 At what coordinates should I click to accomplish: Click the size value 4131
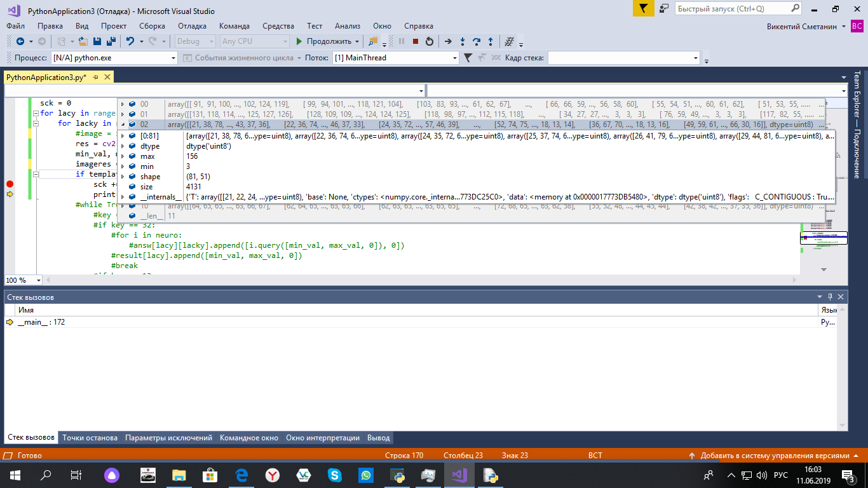194,187
